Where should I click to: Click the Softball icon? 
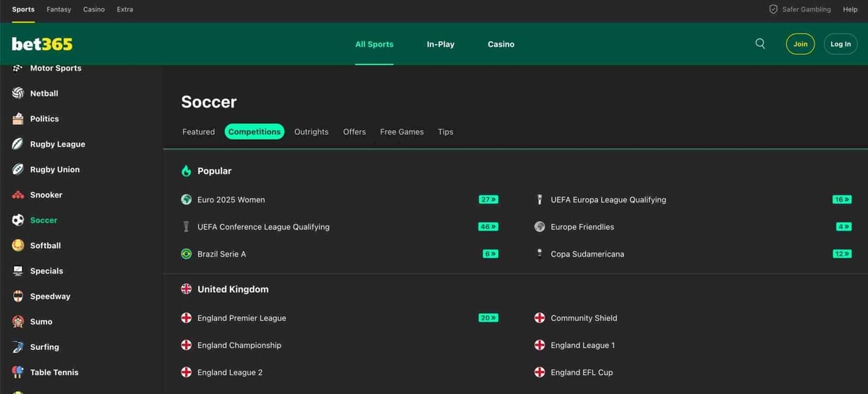[18, 245]
